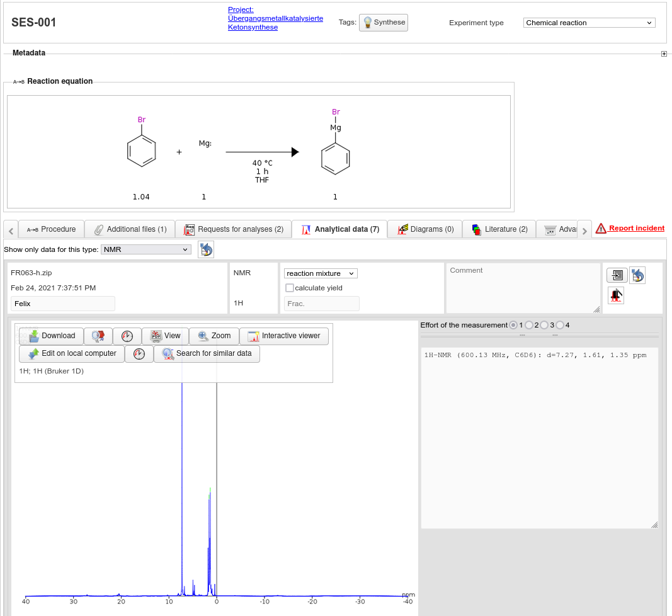This screenshot has width=672, height=616.
Task: Open the Experiment type dropdown
Action: (x=589, y=23)
